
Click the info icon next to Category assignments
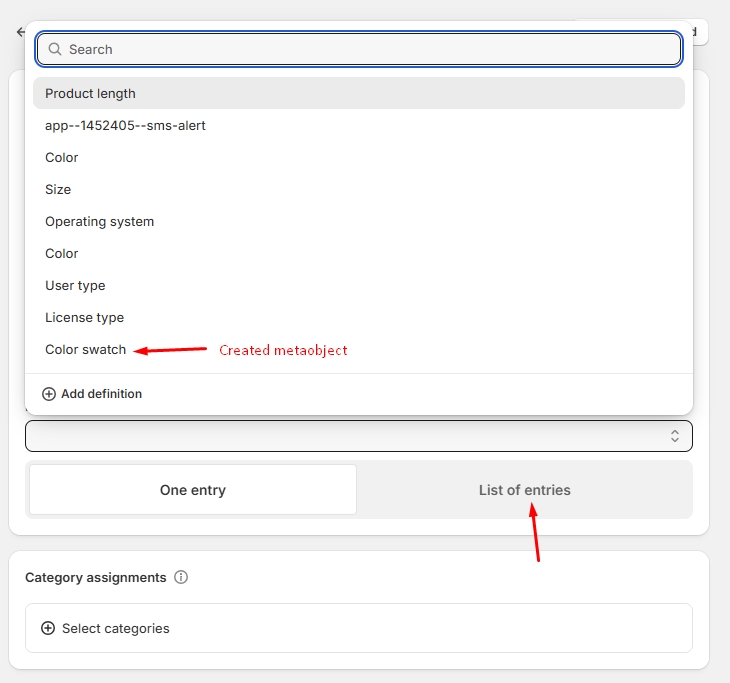click(x=181, y=577)
